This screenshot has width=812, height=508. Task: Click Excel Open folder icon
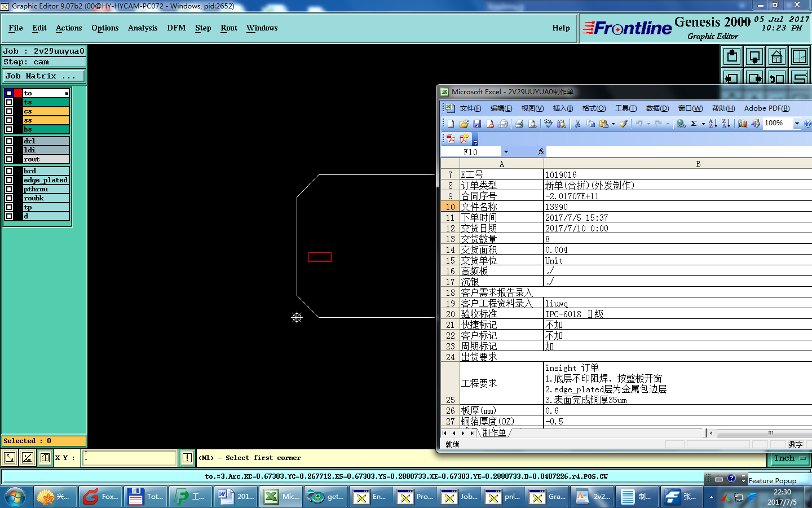[464, 124]
